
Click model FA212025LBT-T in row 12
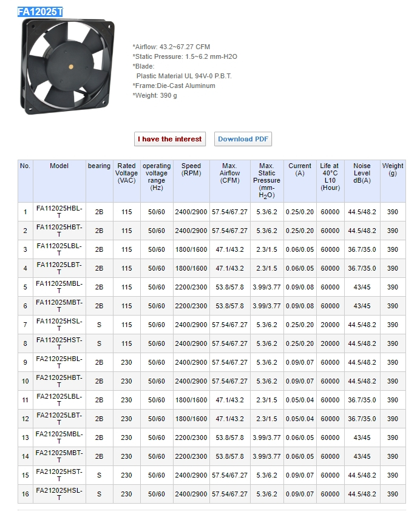(59, 419)
